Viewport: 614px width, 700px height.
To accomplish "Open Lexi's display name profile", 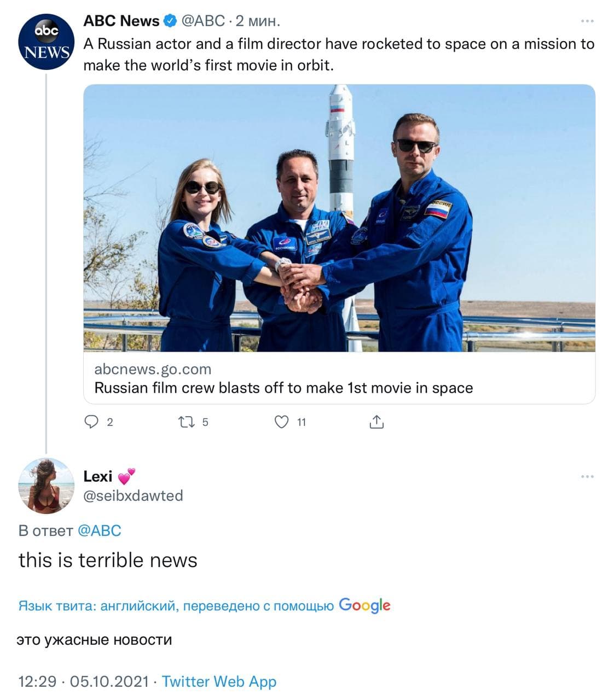I will [x=98, y=476].
